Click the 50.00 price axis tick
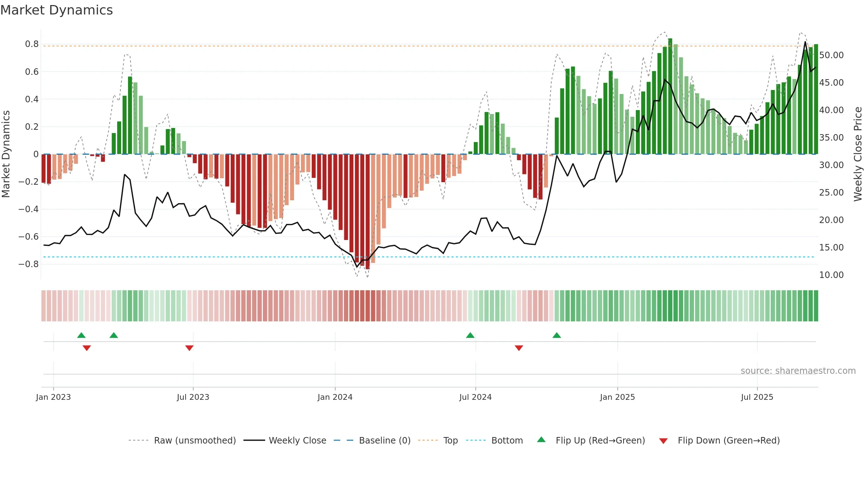Screen dimensions: 868x488 tap(831, 55)
